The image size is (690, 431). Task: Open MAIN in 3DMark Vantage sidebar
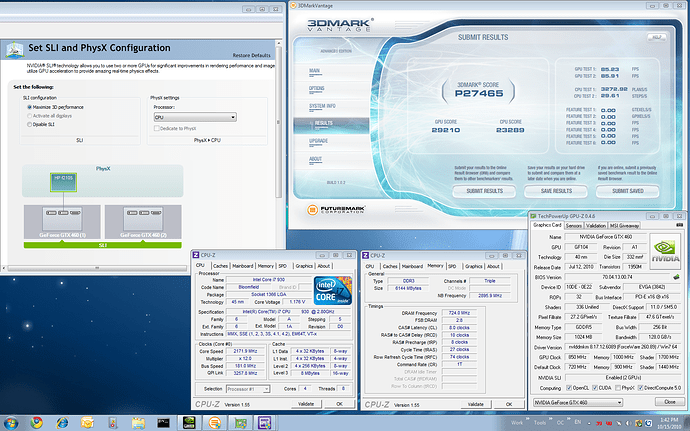(314, 71)
